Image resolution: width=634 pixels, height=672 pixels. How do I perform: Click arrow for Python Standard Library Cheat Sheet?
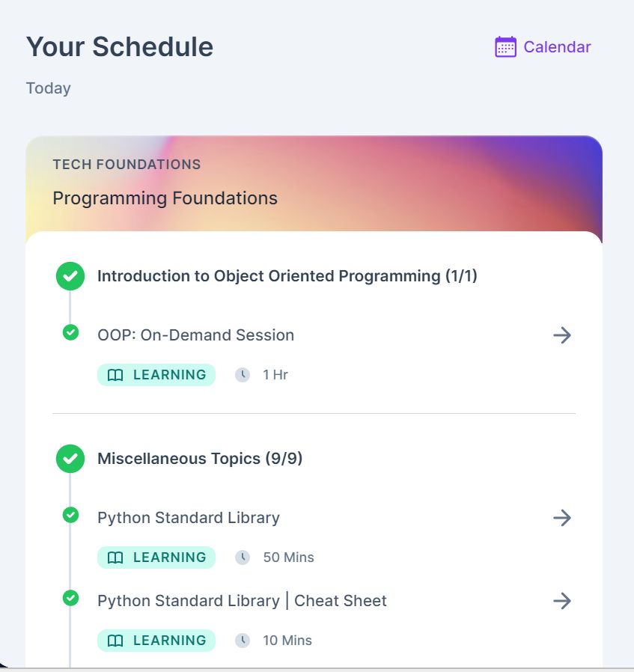pyautogui.click(x=561, y=601)
